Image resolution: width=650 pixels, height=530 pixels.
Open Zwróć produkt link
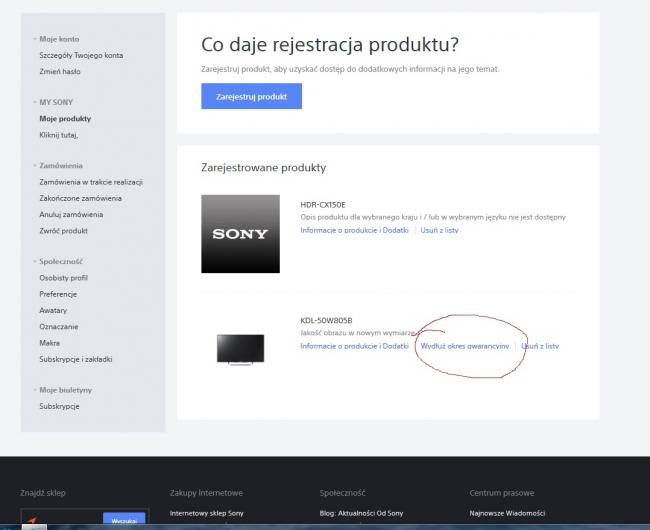click(x=63, y=230)
